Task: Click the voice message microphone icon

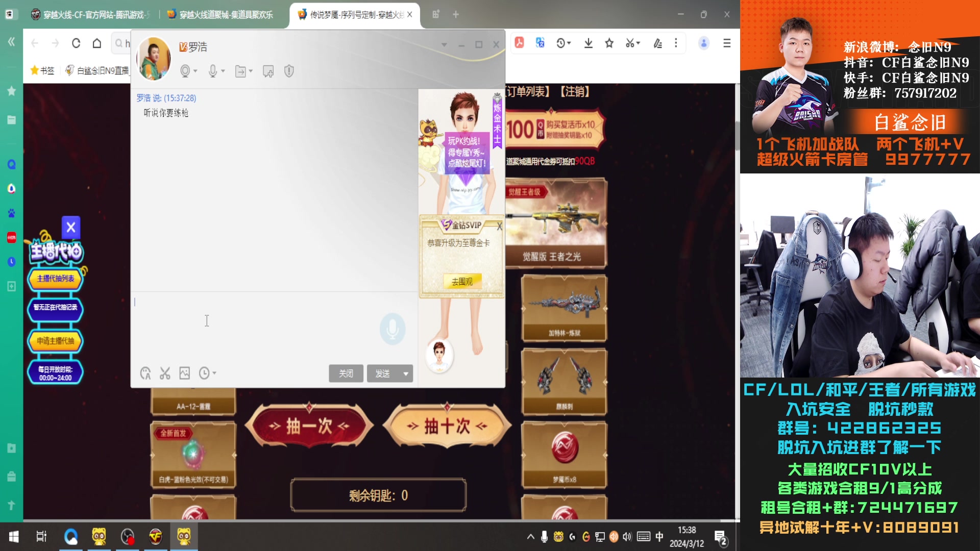Action: click(x=392, y=329)
